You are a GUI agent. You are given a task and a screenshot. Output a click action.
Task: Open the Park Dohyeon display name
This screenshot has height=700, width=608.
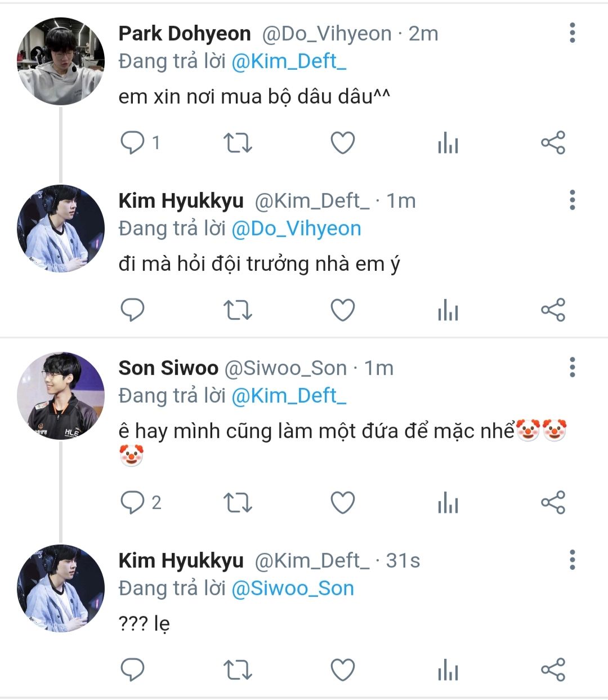(x=184, y=34)
